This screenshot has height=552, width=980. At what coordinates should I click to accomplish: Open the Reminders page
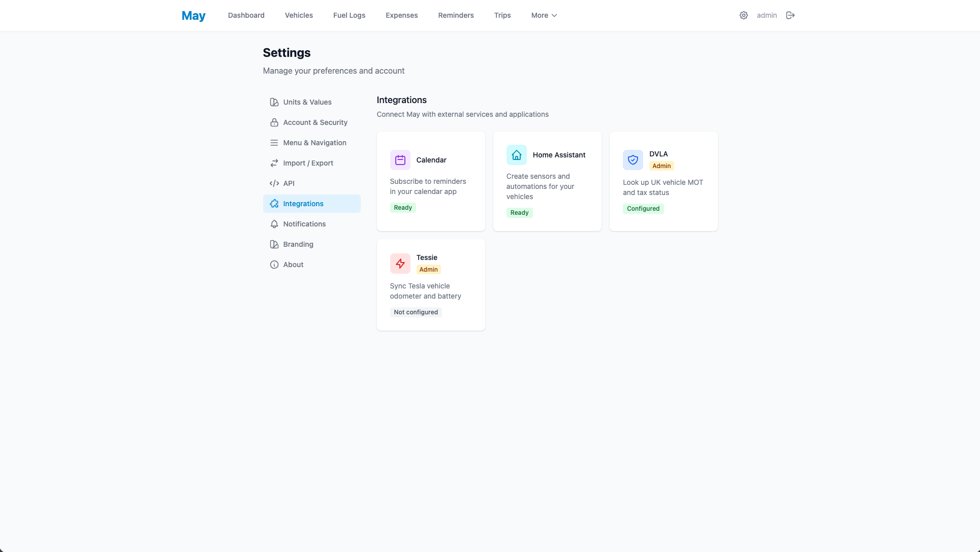pos(456,15)
